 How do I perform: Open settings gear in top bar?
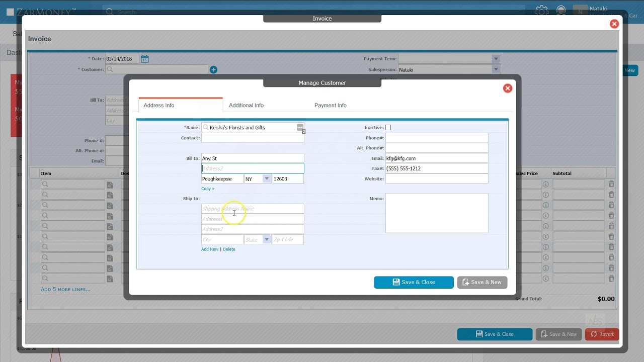(x=541, y=11)
